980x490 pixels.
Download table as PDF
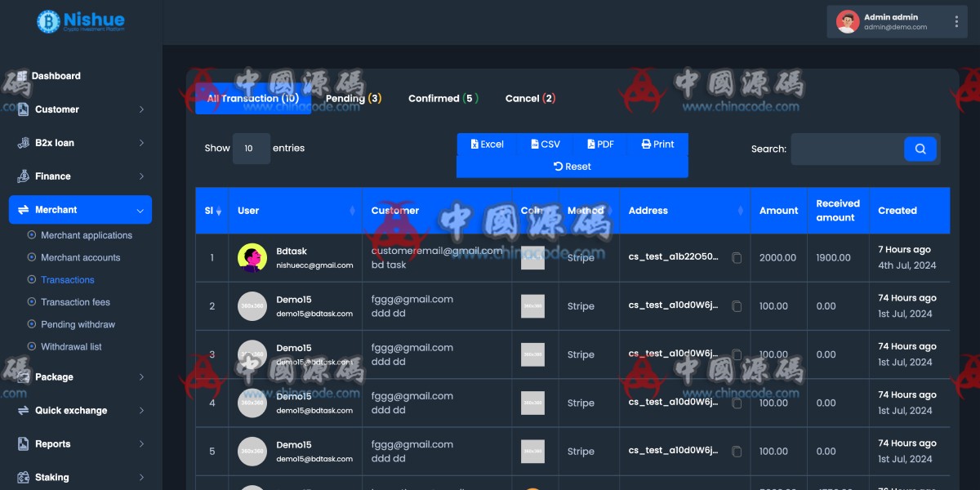600,145
